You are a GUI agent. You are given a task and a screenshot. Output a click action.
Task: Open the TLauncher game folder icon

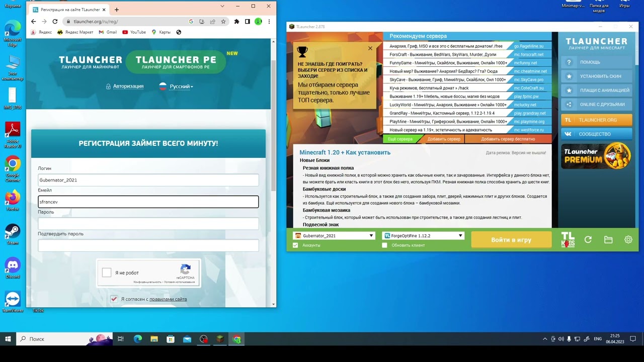click(x=608, y=240)
